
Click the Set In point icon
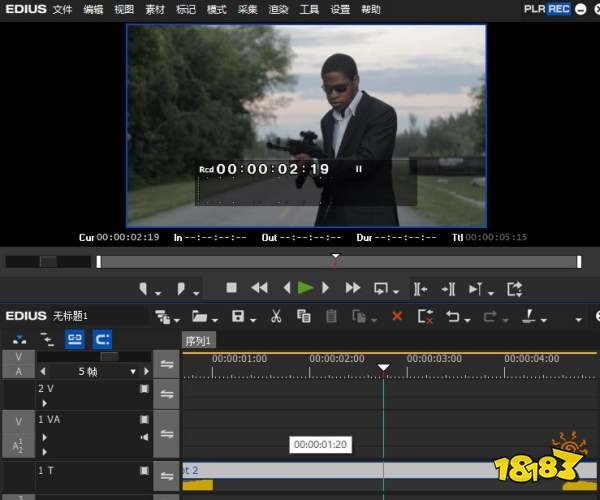(145, 288)
